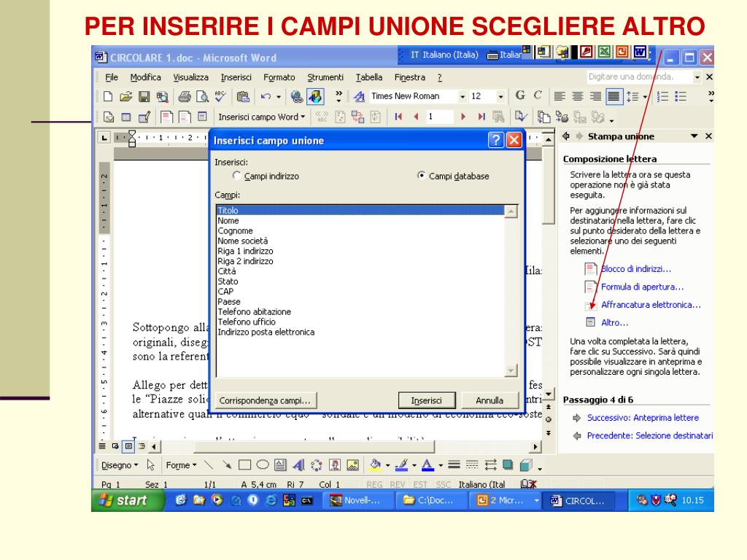This screenshot has height=560, width=747.
Task: Open the Forme shapes dropdown
Action: [181, 465]
